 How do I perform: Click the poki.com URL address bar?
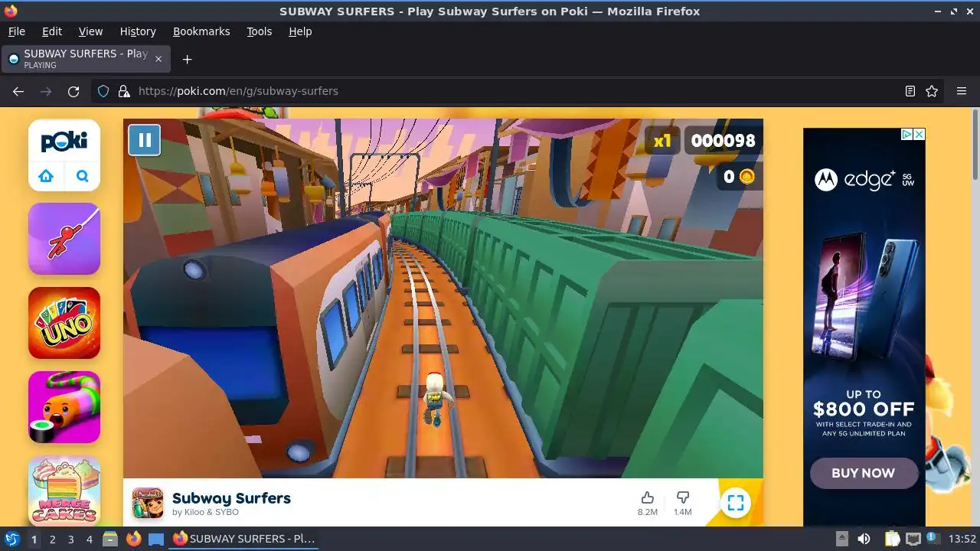tap(517, 91)
